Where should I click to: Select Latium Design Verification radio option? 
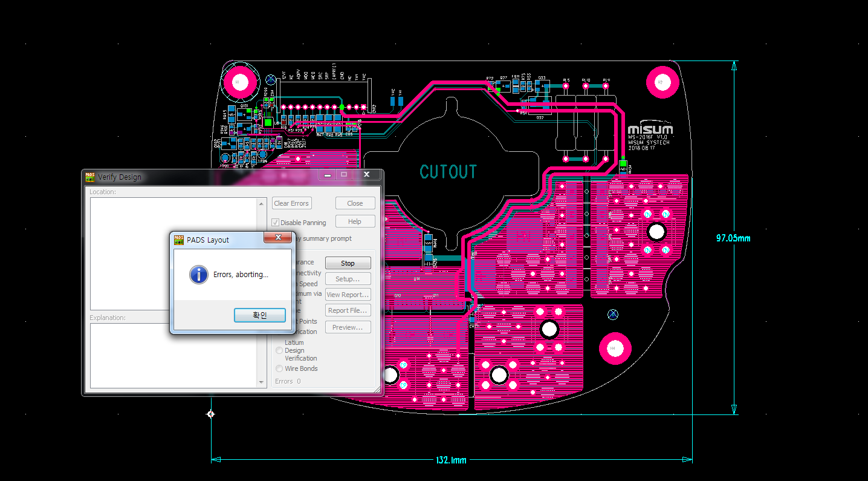(x=279, y=350)
